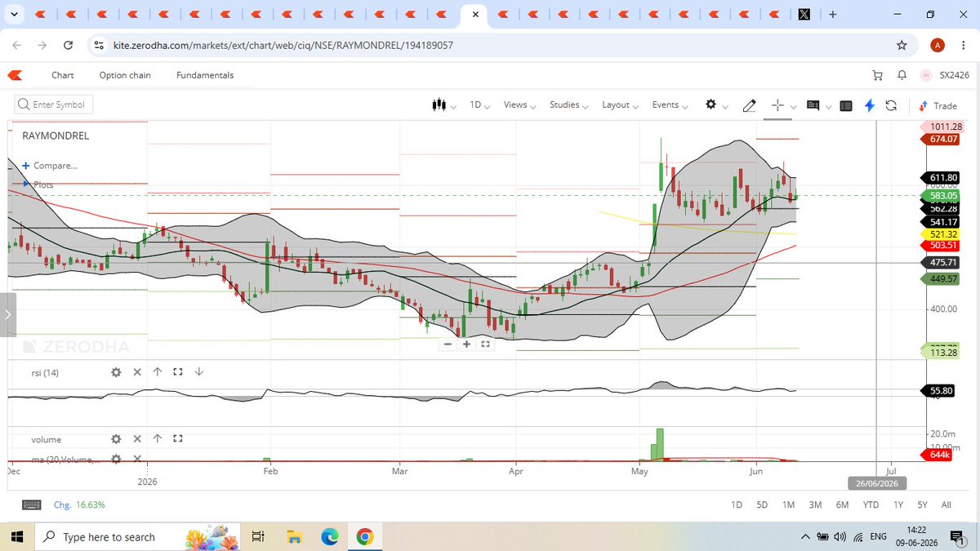Open the Events dropdown
Image resolution: width=980 pixels, height=551 pixels.
coord(670,105)
